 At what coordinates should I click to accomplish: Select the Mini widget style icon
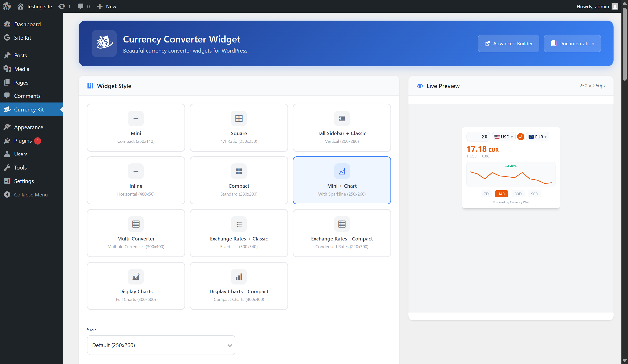coord(136,118)
